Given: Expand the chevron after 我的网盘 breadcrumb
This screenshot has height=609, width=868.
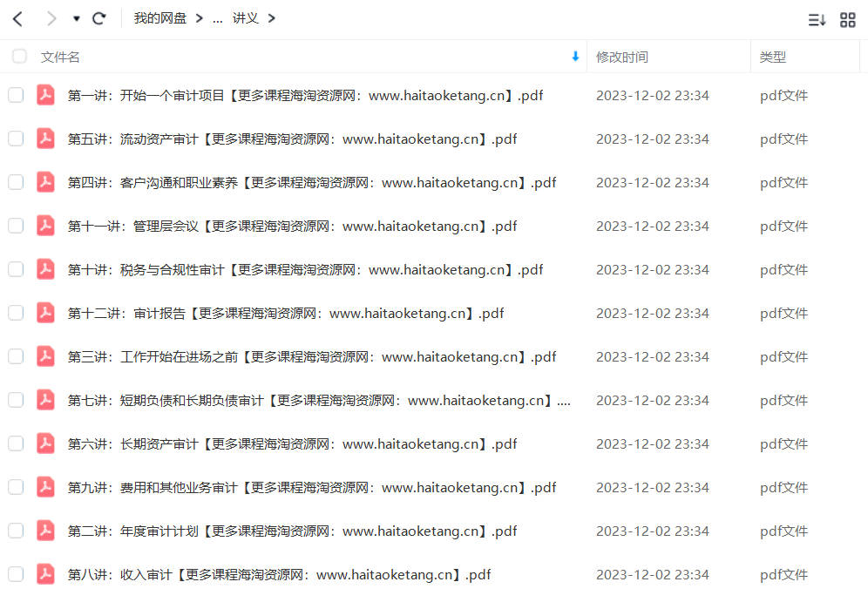Looking at the screenshot, I should click(200, 18).
